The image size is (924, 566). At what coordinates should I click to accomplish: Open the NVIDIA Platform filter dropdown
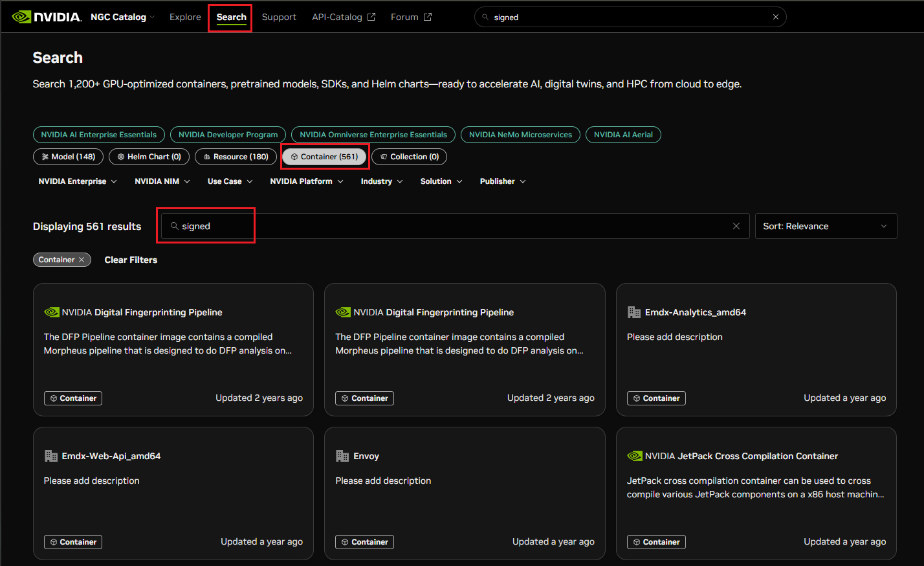307,181
